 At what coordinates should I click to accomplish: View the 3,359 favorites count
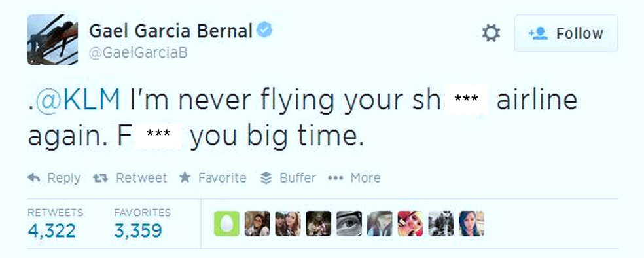(x=138, y=230)
